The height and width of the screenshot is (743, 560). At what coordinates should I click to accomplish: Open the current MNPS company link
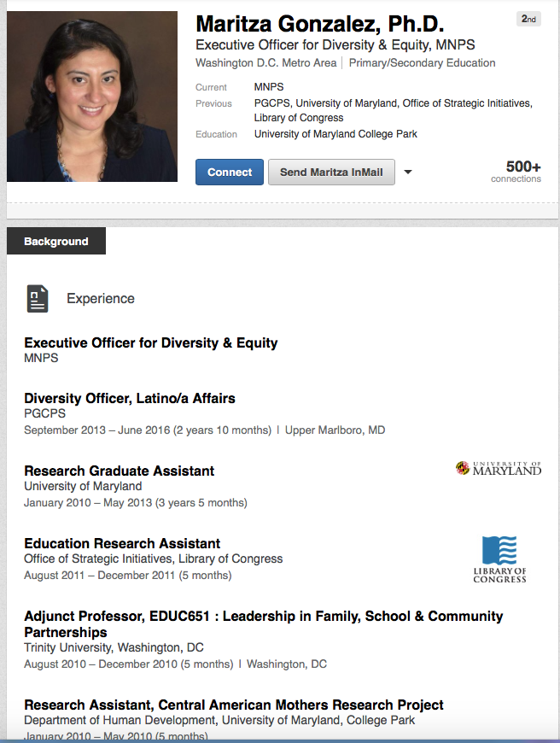pyautogui.click(x=269, y=87)
